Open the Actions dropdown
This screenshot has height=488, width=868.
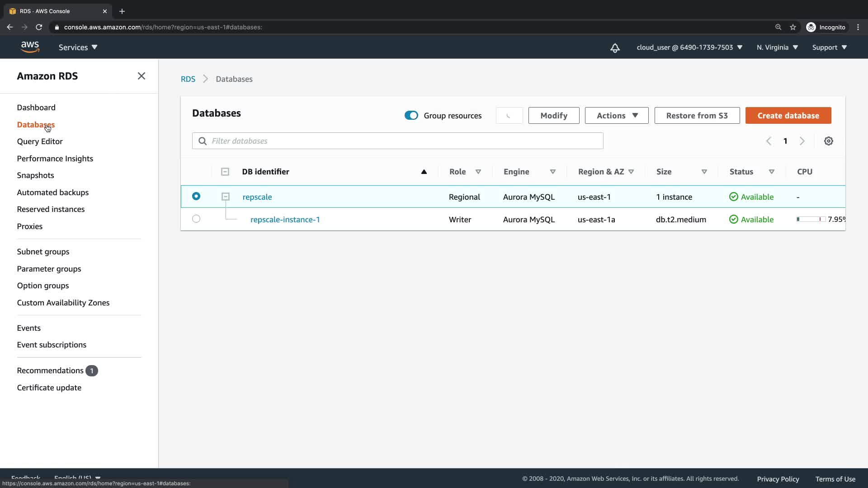(x=616, y=116)
